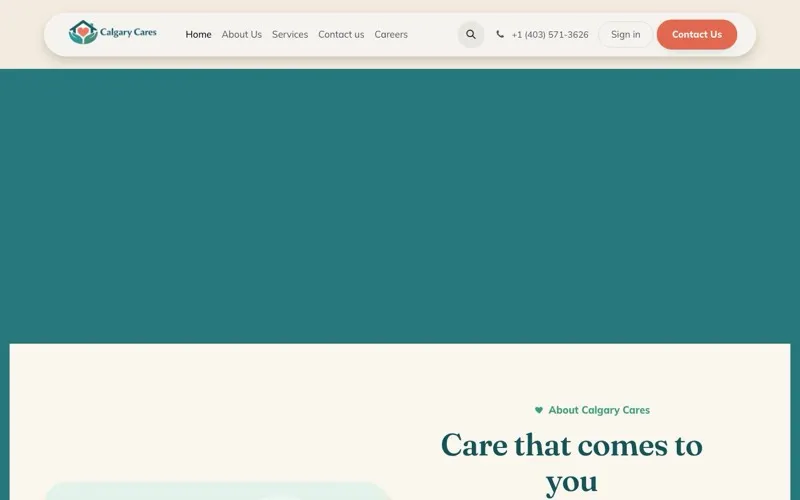This screenshot has height=500, width=800.
Task: Click the phone handset icon
Action: (x=499, y=34)
